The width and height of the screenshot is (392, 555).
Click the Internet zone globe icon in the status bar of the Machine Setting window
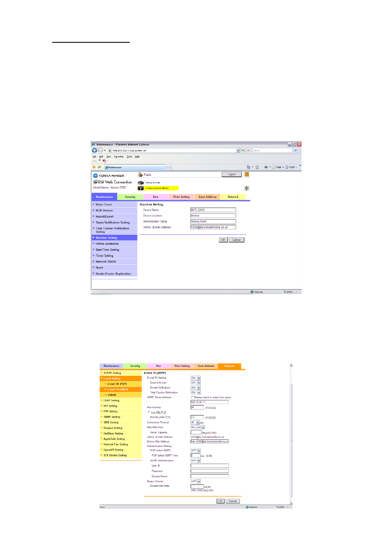[252, 292]
